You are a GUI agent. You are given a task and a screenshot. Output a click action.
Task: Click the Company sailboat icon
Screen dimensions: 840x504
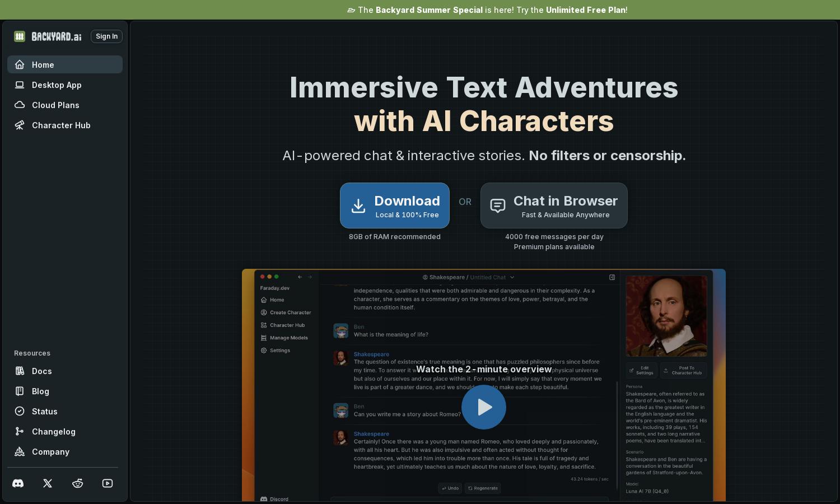click(x=20, y=451)
